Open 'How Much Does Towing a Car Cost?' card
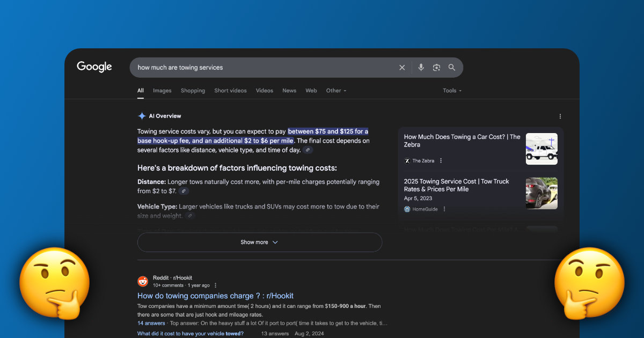644x338 pixels. coord(462,141)
